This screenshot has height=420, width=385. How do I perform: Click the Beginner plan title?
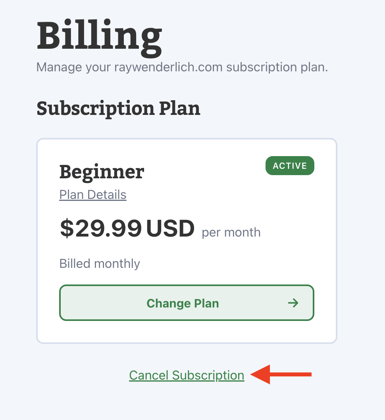coord(102,172)
